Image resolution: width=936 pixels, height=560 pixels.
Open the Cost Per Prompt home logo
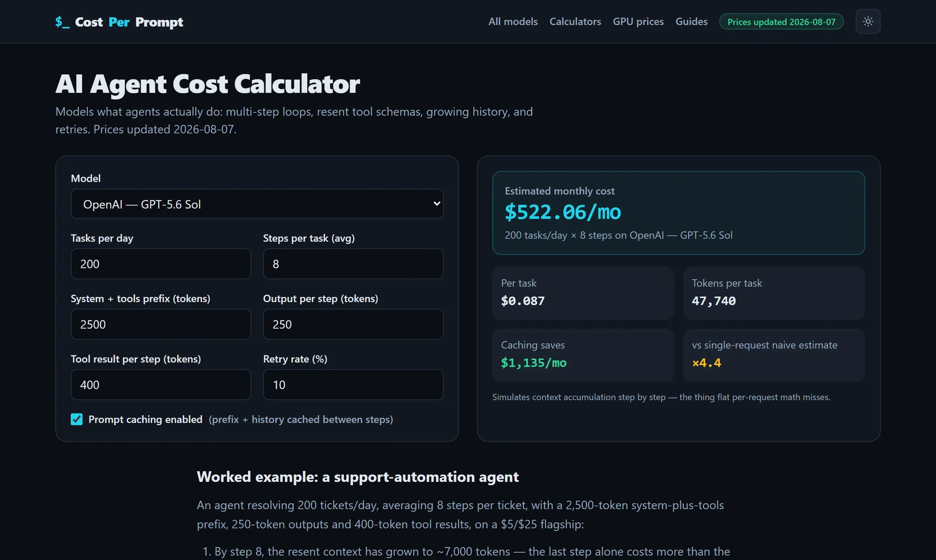[x=119, y=22]
